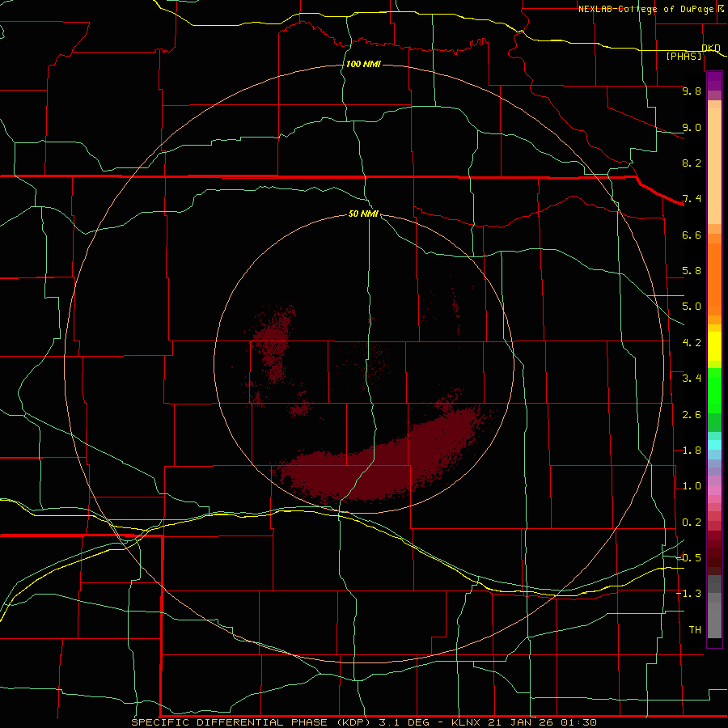Click the 6.6 color scale label
Image resolution: width=728 pixels, height=728 pixels.
pyautogui.click(x=692, y=235)
